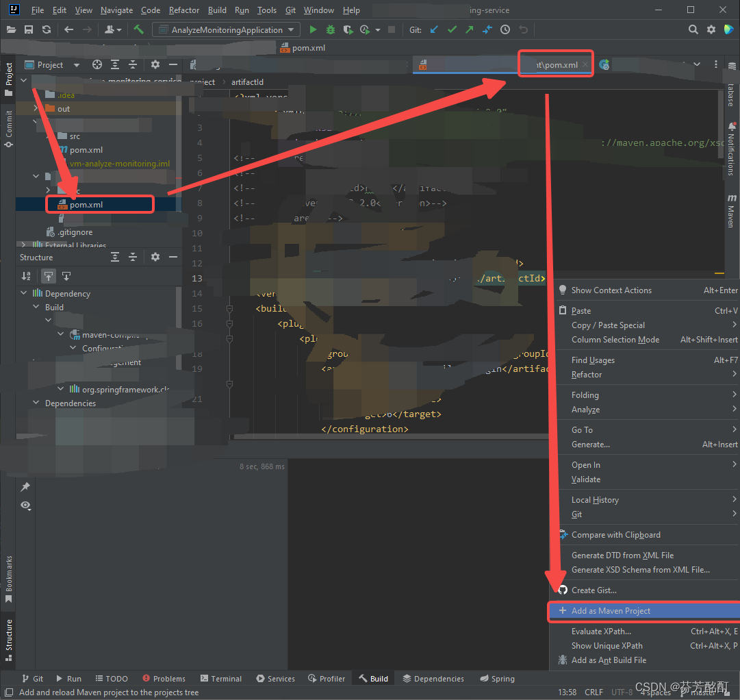
Task: Click the Reload from disk icon
Action: pos(47,29)
